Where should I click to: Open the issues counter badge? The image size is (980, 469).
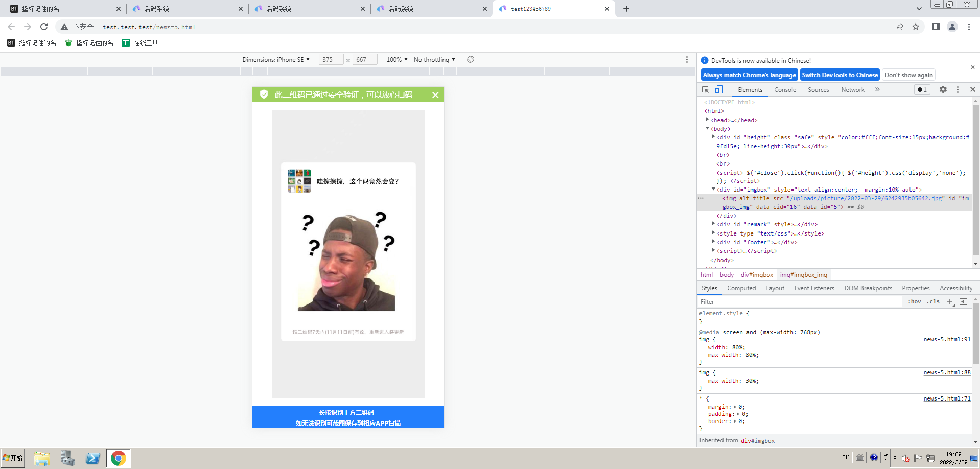[922, 89]
